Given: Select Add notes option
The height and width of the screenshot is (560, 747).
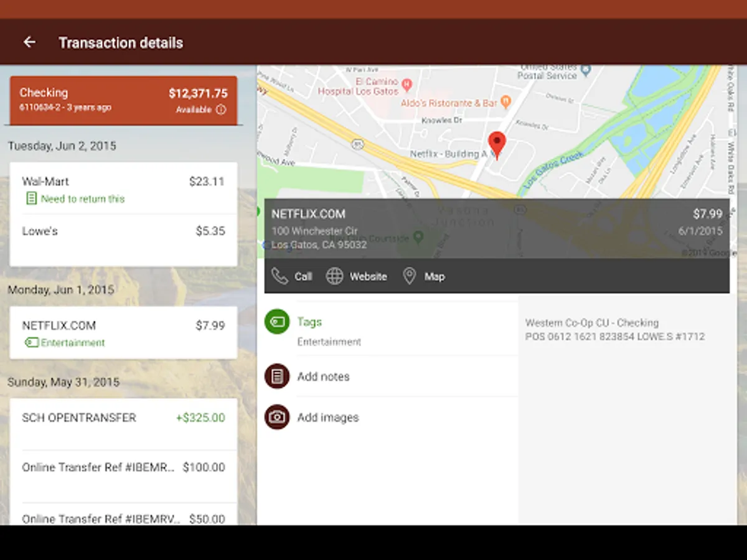Looking at the screenshot, I should (391, 376).
